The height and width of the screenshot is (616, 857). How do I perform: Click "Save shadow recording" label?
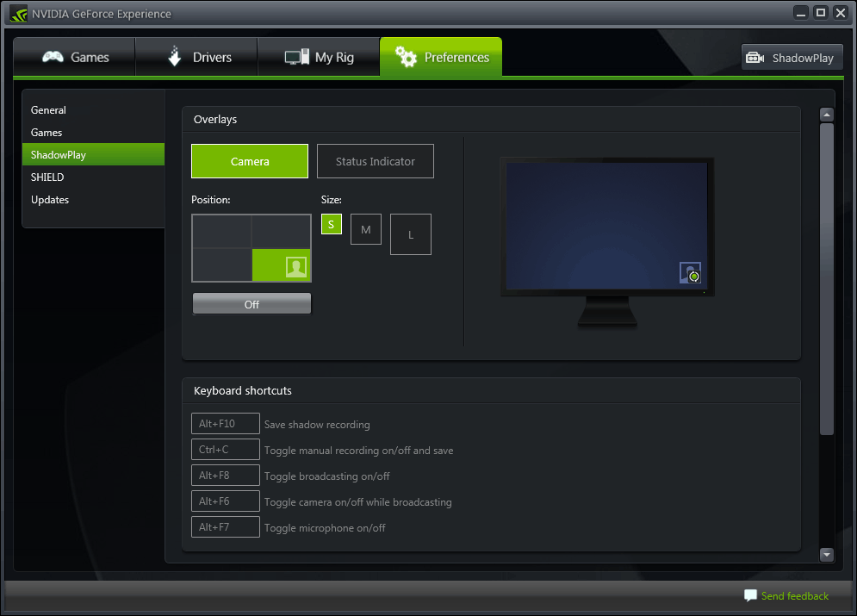pyautogui.click(x=317, y=424)
